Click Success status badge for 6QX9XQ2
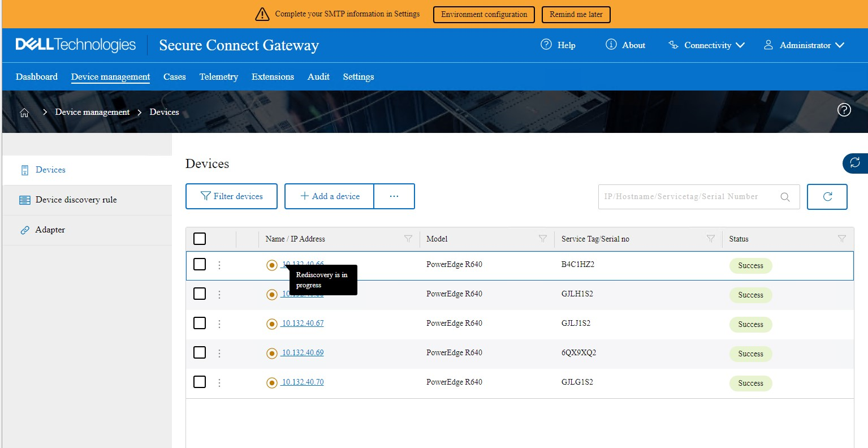Image resolution: width=868 pixels, height=448 pixels. pyautogui.click(x=750, y=354)
